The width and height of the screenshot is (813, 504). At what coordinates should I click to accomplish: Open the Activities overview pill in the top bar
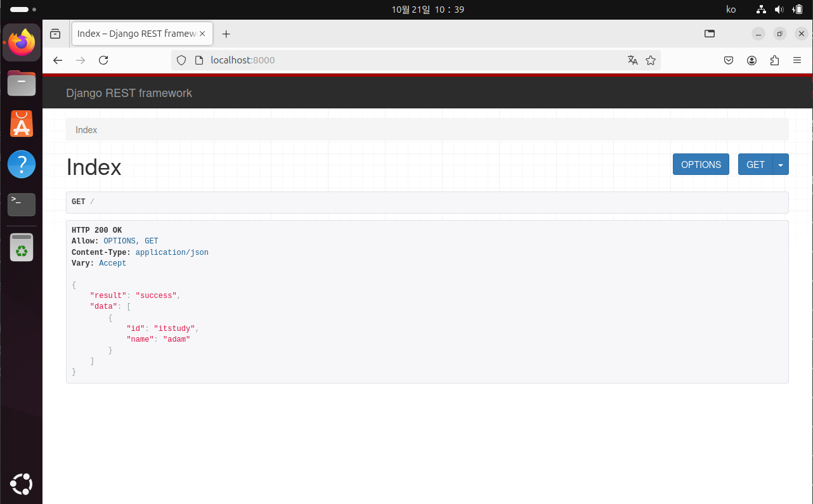(x=23, y=10)
